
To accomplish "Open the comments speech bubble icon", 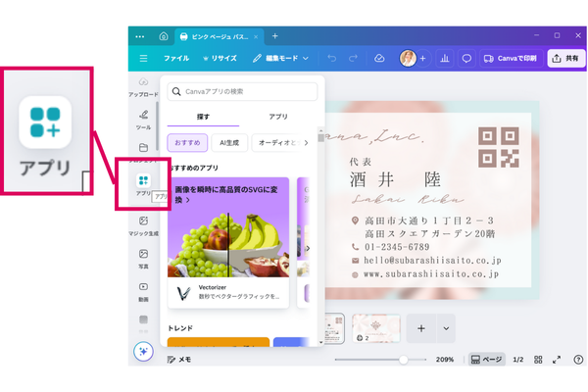I will [466, 59].
